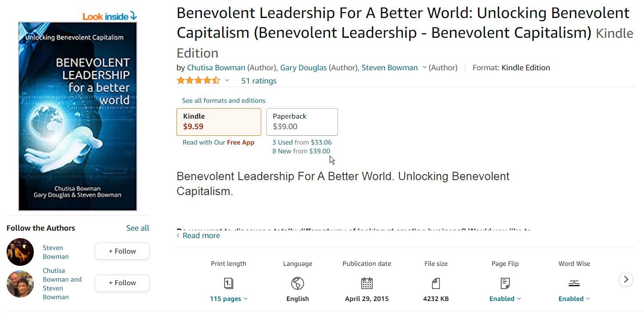Click the Print length pages icon
The width and height of the screenshot is (644, 319).
point(228,283)
